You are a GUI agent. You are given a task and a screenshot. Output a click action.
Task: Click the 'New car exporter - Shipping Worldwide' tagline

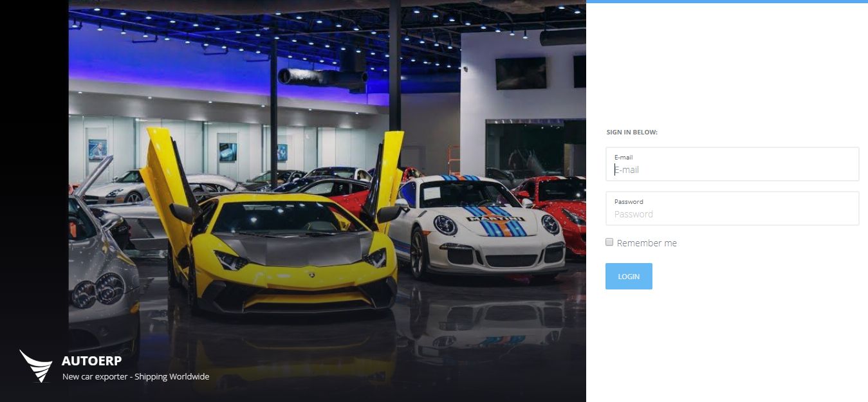(136, 376)
